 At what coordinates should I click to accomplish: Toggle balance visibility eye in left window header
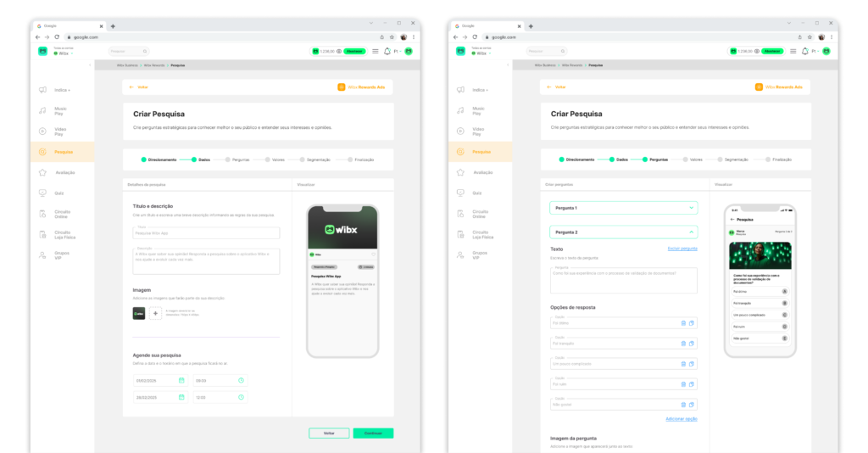point(339,51)
